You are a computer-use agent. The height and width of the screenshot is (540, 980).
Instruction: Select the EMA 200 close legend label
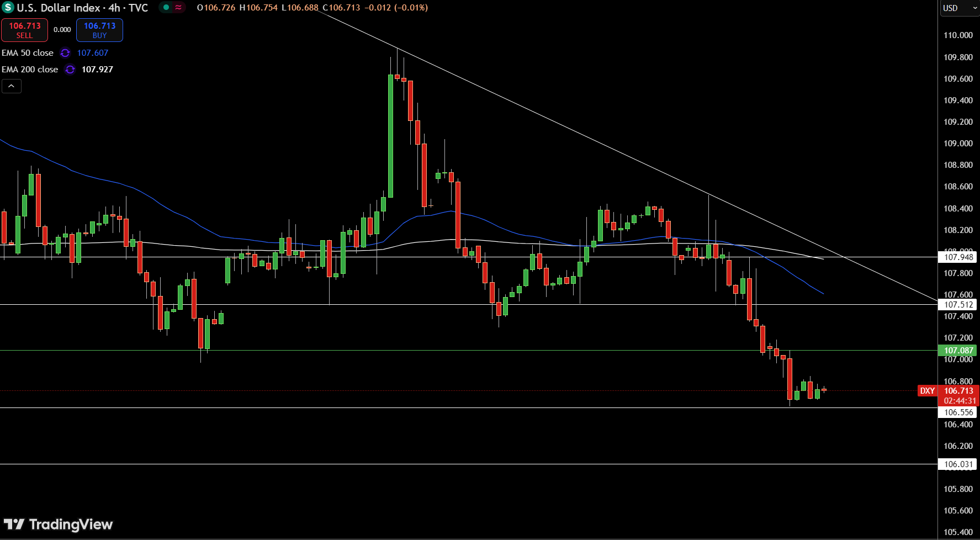pos(30,70)
